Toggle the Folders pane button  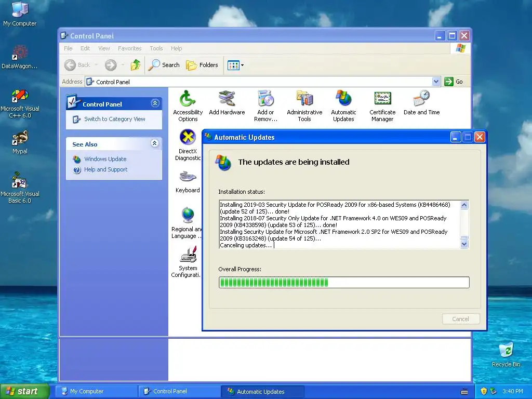[x=202, y=64]
